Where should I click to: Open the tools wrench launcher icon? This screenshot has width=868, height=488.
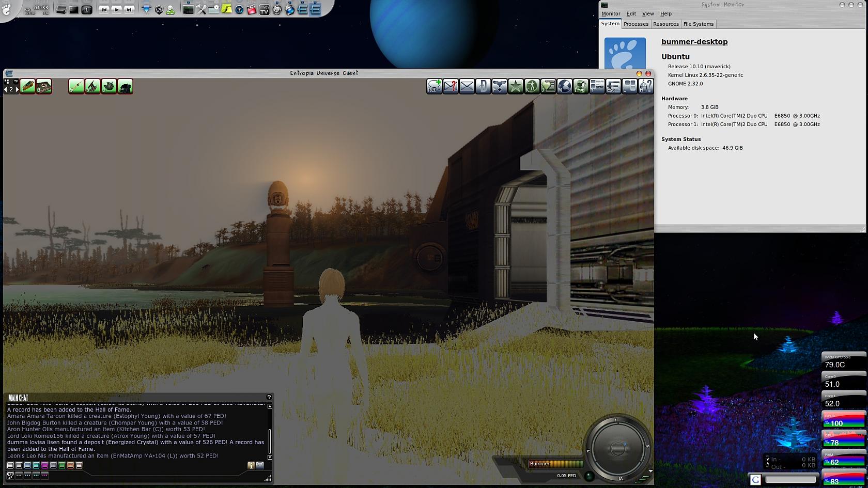click(x=201, y=9)
